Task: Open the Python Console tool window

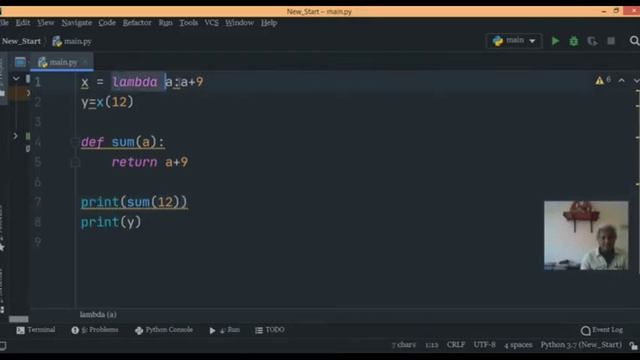Action: (x=164, y=330)
